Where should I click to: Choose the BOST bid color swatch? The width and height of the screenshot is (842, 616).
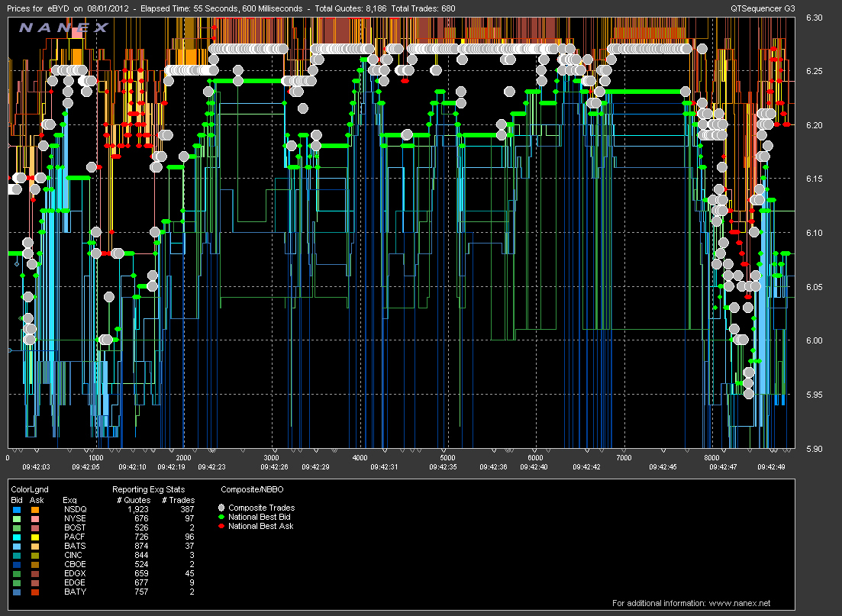click(x=17, y=528)
